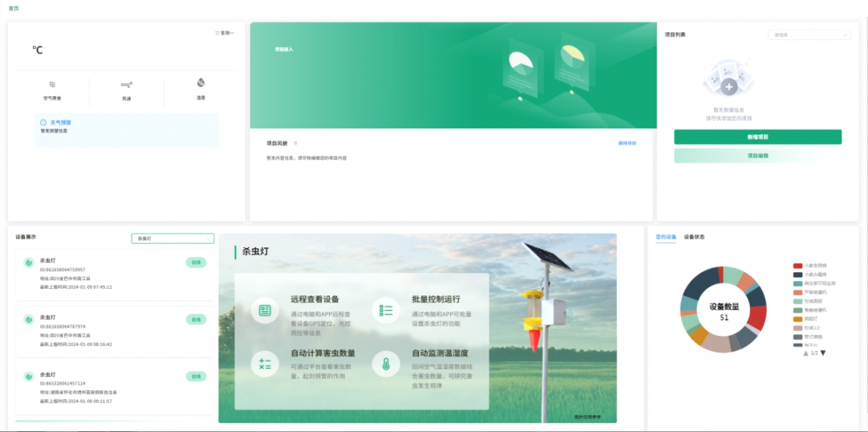The height and width of the screenshot is (432, 868).
Task: Click the 自动计算害虫数量 calculator icon
Action: coord(265,364)
